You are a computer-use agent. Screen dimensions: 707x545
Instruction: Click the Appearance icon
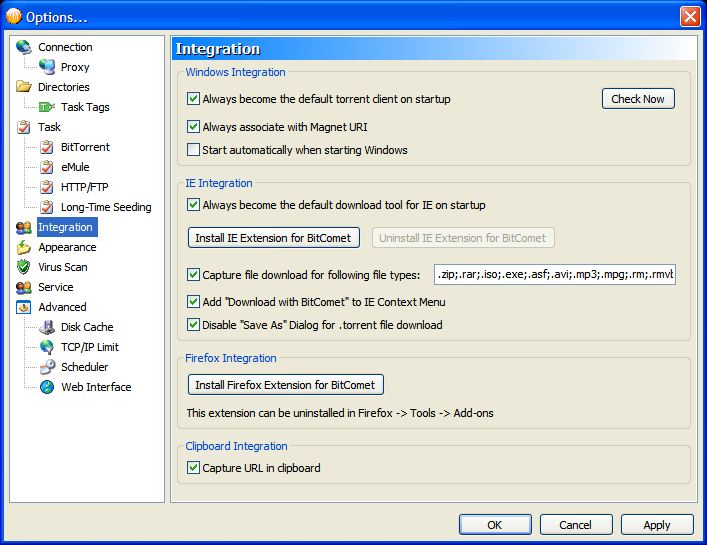coord(23,247)
